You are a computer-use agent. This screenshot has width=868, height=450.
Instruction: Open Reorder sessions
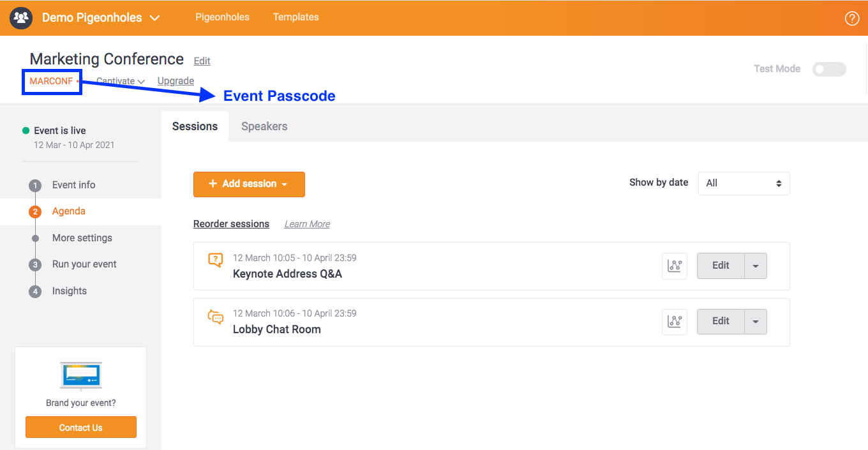click(231, 223)
